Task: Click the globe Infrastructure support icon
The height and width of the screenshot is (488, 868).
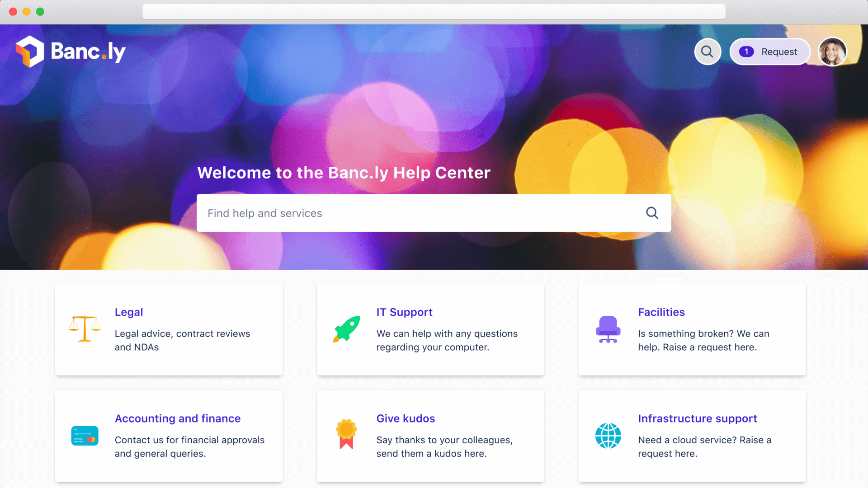Action: point(608,436)
